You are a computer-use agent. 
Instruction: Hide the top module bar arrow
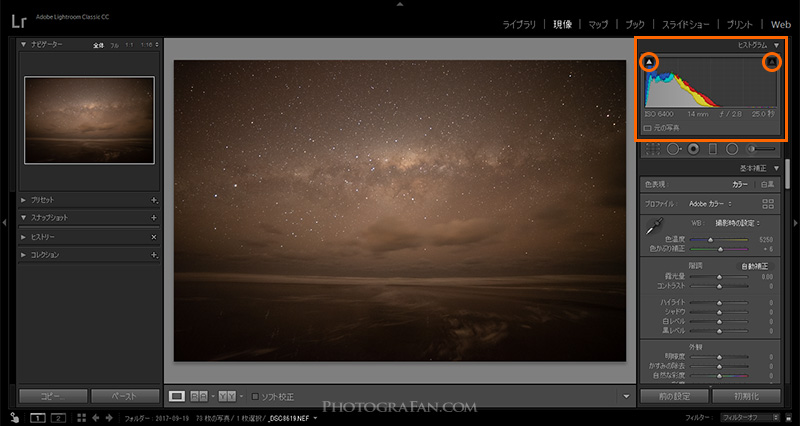[400, 4]
